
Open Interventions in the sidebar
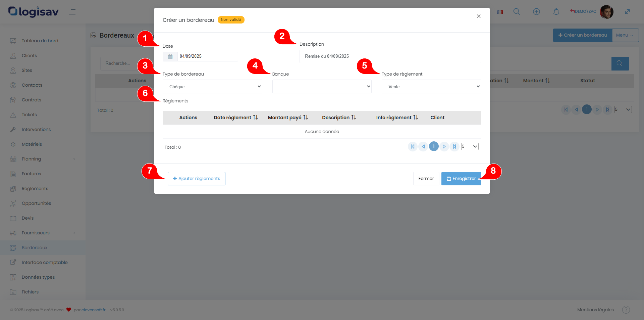pos(36,129)
